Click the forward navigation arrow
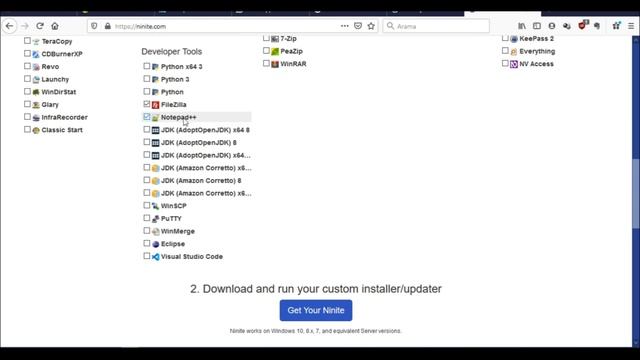This screenshot has height=360, width=640. tap(25, 26)
